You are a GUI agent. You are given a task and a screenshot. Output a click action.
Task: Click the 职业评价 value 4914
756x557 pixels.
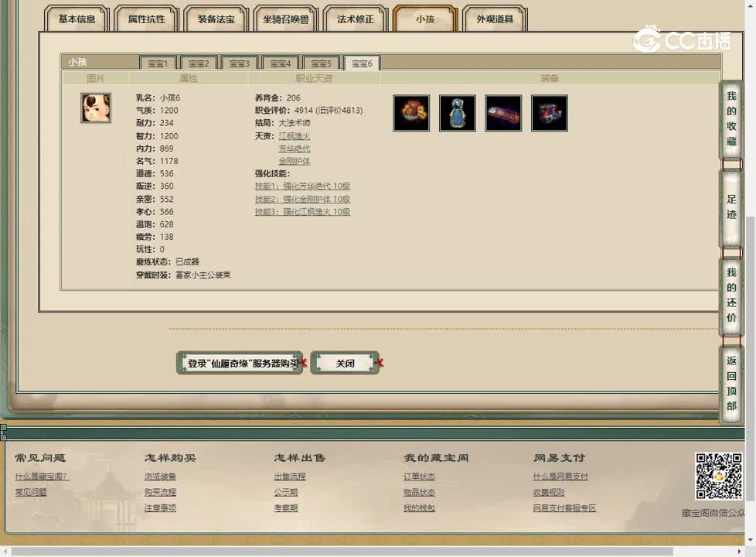click(x=304, y=111)
